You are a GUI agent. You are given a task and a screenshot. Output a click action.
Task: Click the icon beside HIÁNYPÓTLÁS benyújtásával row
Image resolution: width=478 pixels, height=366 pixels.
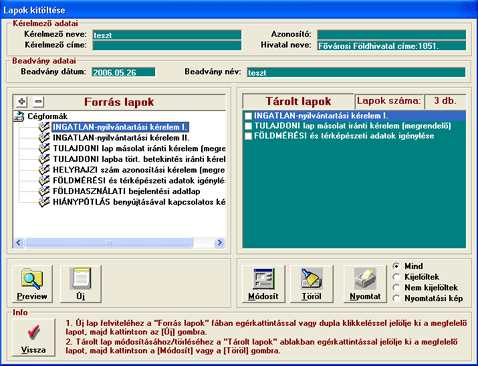coord(44,202)
